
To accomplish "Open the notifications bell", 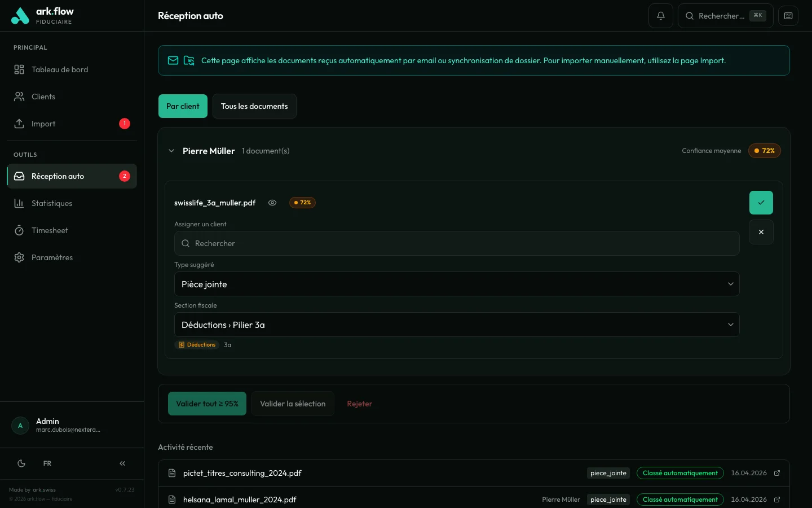I will pyautogui.click(x=661, y=16).
